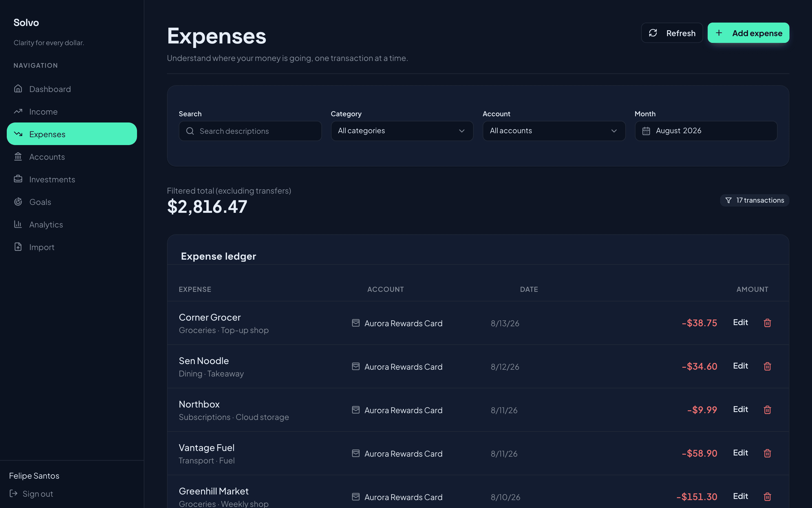This screenshot has width=812, height=508.
Task: Select the Vantage Fuel expense name
Action: [206, 448]
